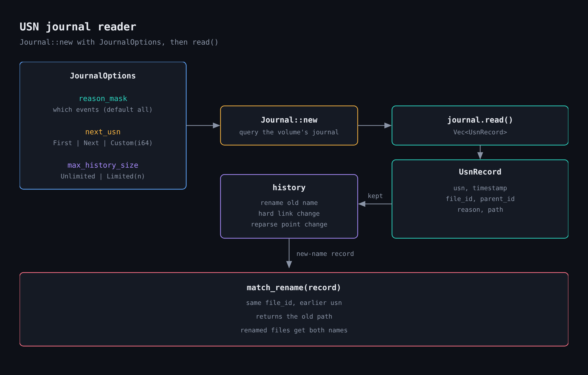Click the Journal::new box title
The width and height of the screenshot is (588, 375).
click(289, 120)
